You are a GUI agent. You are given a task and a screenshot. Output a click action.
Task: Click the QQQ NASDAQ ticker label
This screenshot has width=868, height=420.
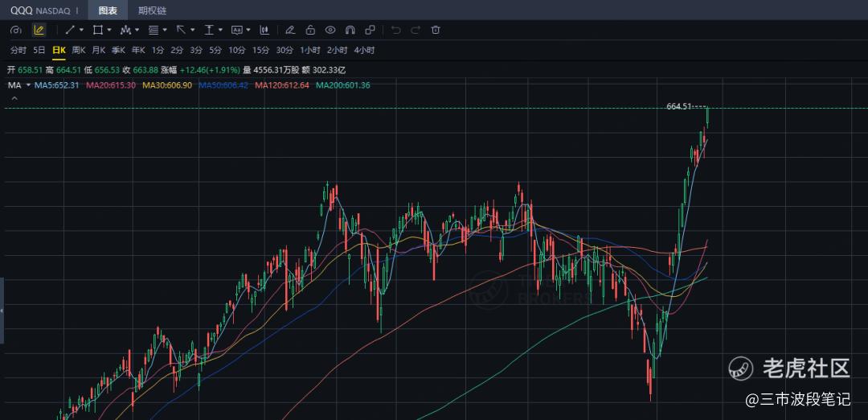tap(40, 10)
